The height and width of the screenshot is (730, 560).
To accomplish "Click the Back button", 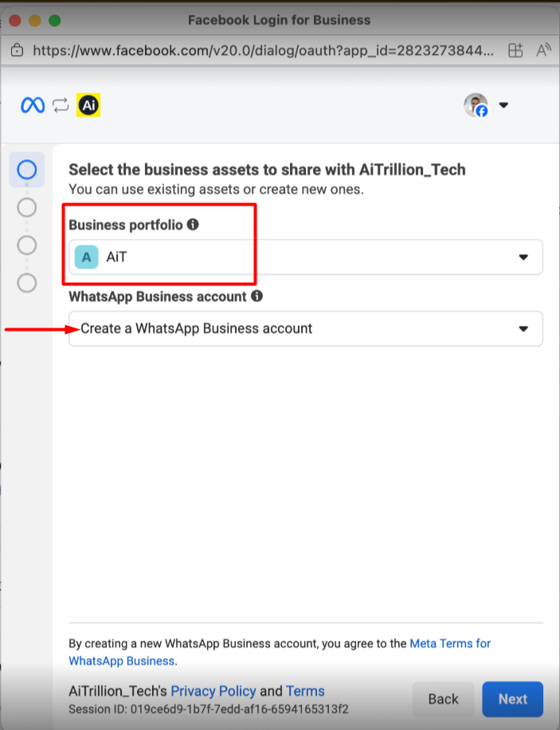I will click(443, 699).
